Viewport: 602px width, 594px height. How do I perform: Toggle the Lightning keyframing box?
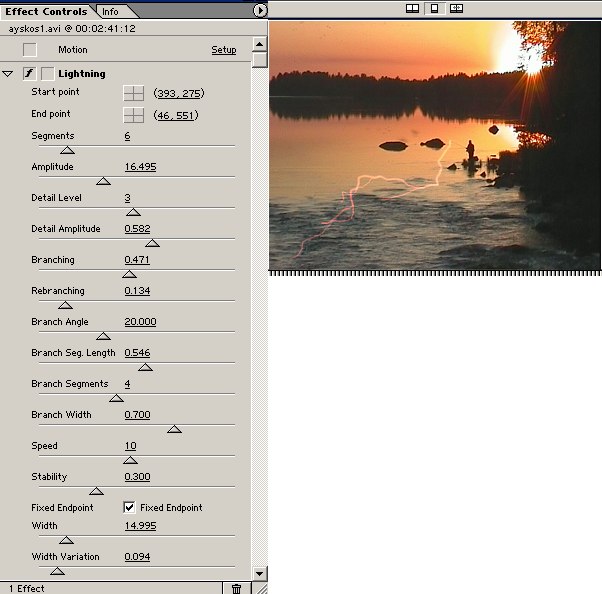tap(48, 73)
